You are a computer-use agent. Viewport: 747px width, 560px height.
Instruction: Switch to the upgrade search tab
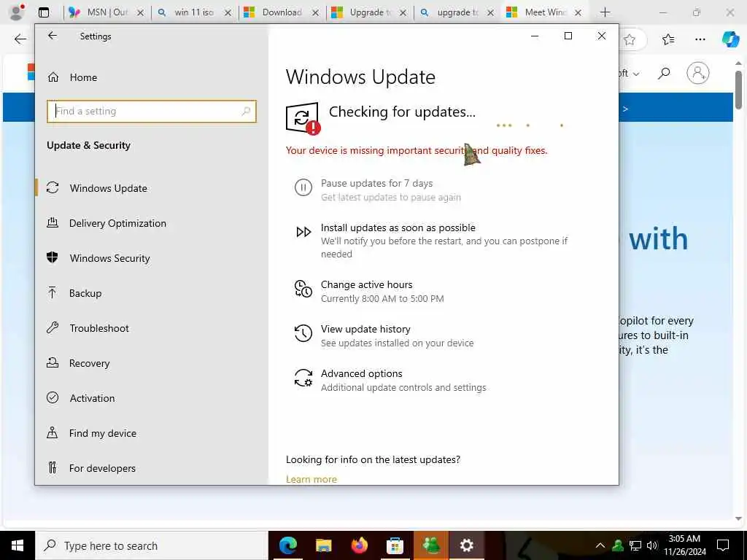(457, 12)
